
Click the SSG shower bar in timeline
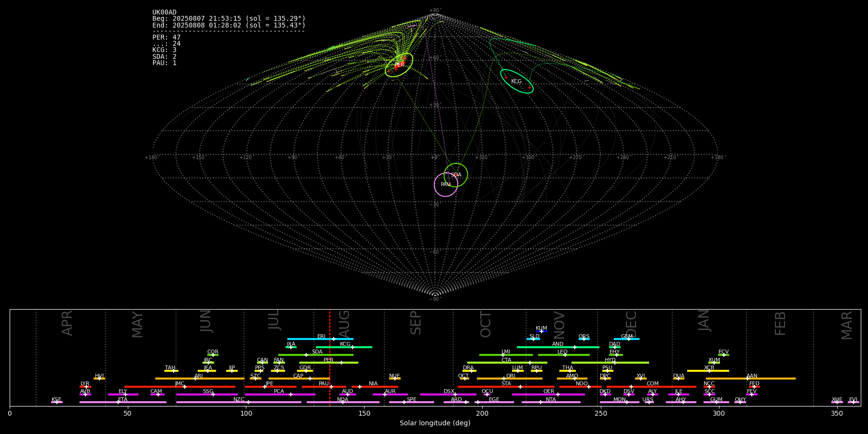coord(207,394)
